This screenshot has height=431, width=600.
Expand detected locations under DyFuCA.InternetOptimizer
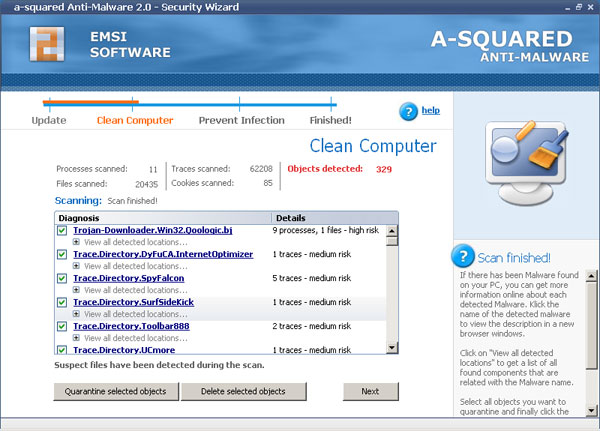click(76, 266)
